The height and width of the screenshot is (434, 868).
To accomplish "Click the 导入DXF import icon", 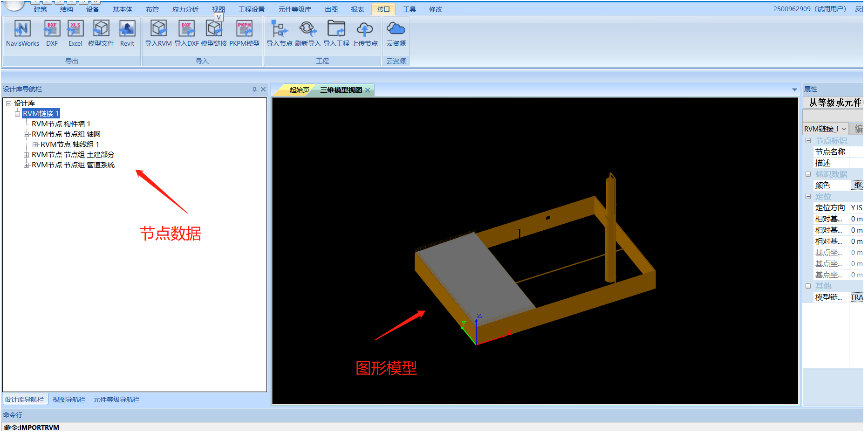I will point(186,29).
